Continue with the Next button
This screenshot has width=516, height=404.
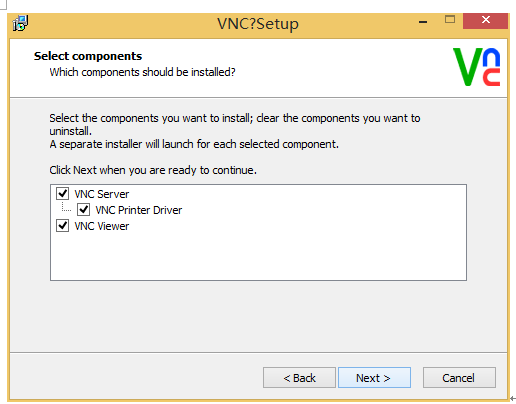click(x=374, y=378)
